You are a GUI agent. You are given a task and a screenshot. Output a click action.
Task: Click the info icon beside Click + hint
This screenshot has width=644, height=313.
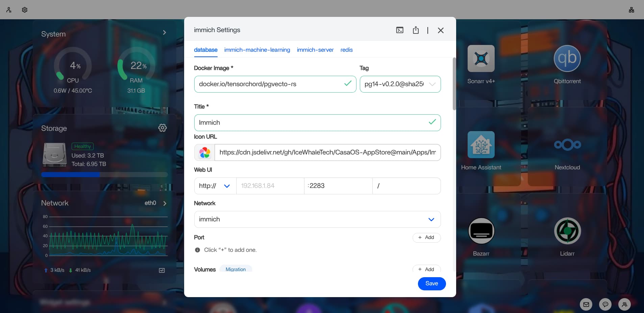[x=197, y=250]
